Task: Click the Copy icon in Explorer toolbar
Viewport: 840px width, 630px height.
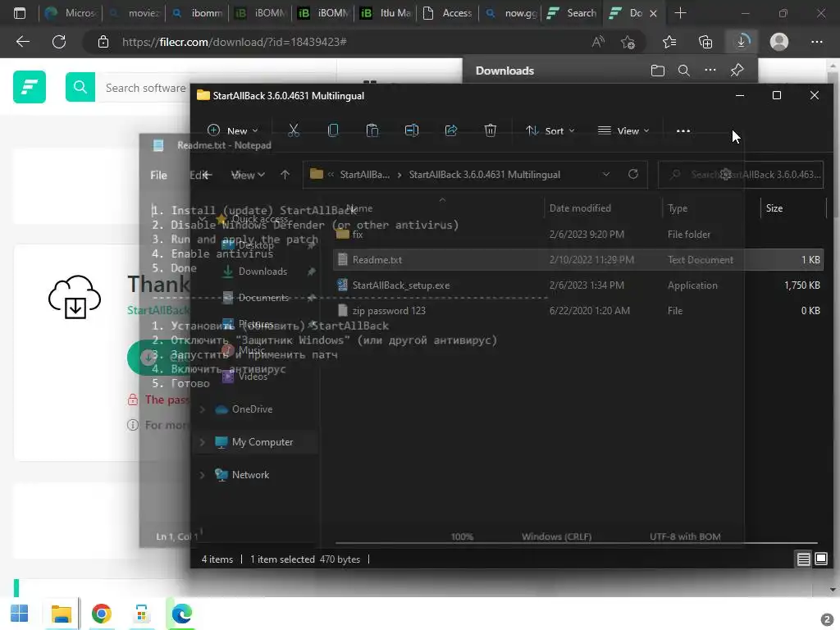Action: pos(333,130)
